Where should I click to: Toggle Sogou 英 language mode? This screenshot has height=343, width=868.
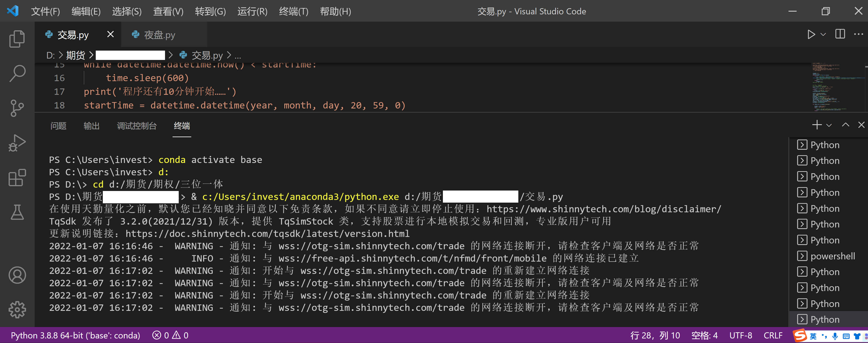click(813, 336)
